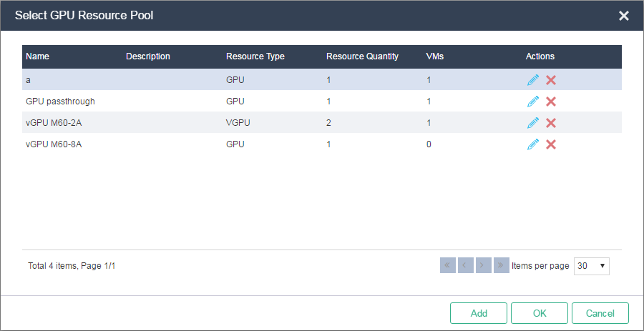644x331 pixels.
Task: Edit the pool named 'a'
Action: pyautogui.click(x=532, y=80)
